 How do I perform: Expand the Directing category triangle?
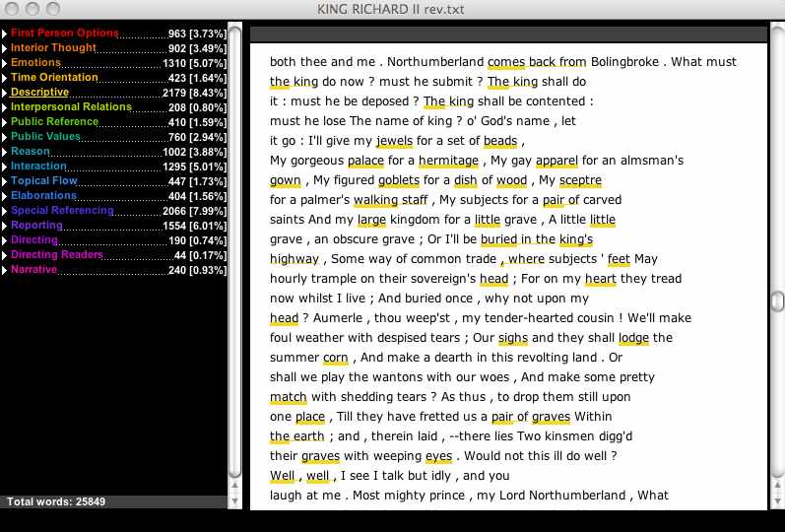click(5, 240)
